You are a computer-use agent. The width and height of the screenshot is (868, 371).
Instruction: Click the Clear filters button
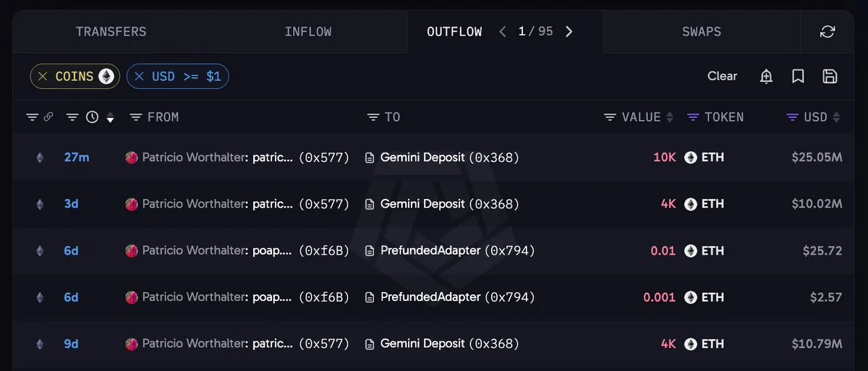click(x=723, y=76)
